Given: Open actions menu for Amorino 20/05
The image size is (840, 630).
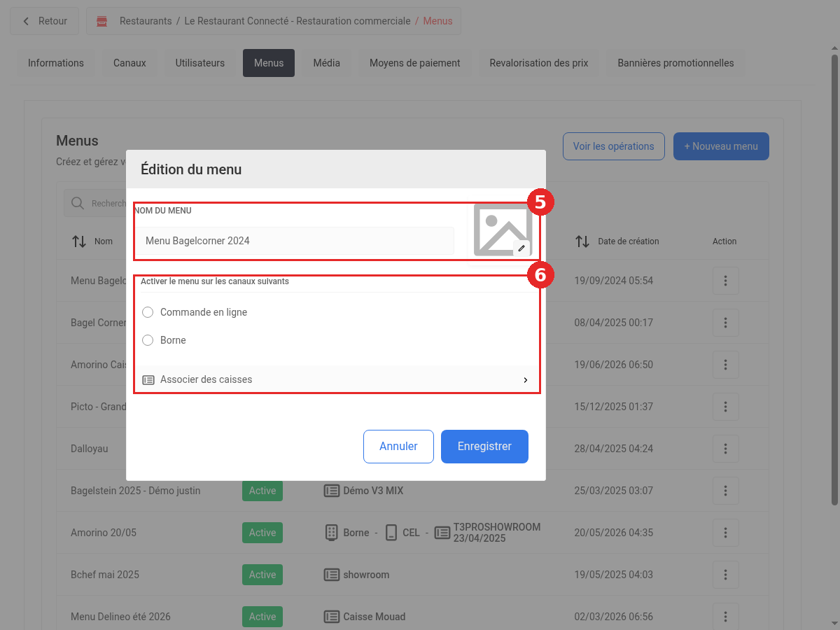Looking at the screenshot, I should tap(726, 533).
